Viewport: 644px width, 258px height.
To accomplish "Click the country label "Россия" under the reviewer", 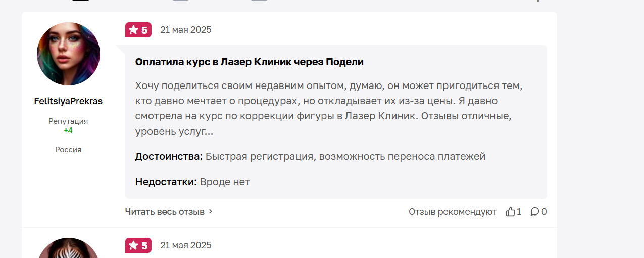I will (68, 150).
